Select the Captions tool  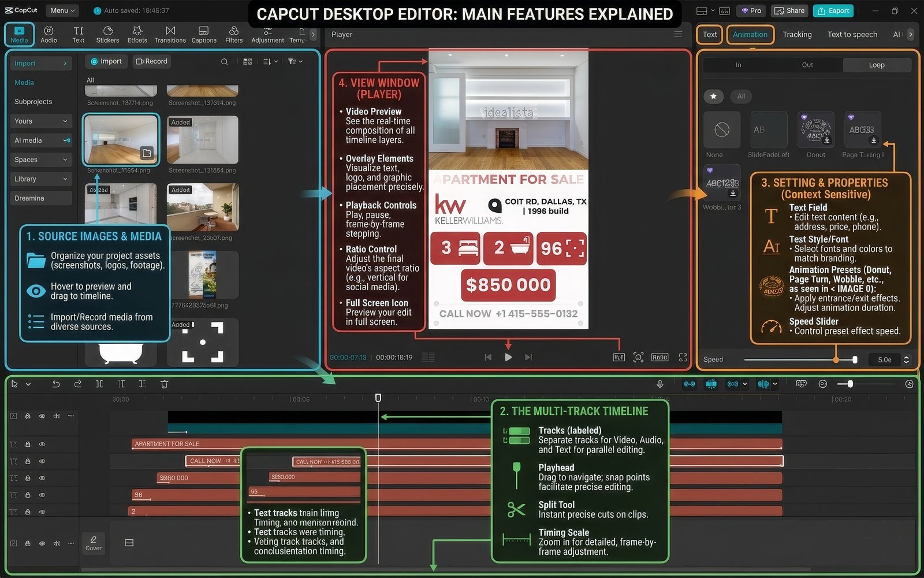pos(203,34)
